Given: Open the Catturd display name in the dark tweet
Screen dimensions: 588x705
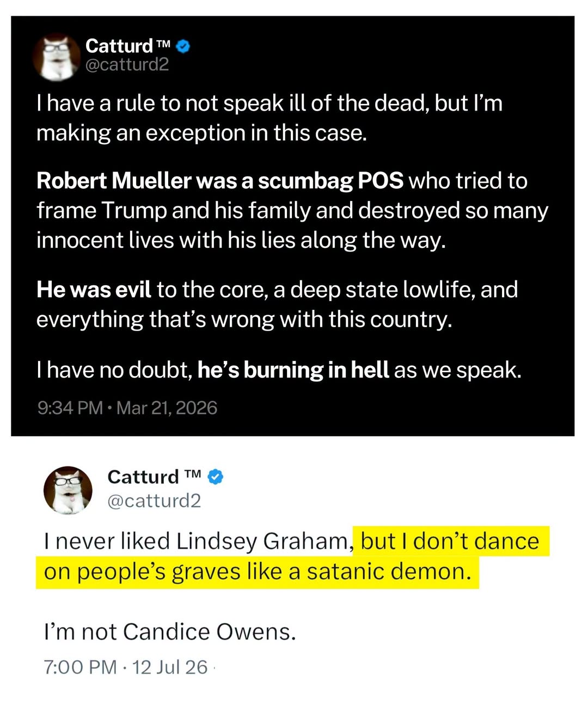Looking at the screenshot, I should click(119, 46).
